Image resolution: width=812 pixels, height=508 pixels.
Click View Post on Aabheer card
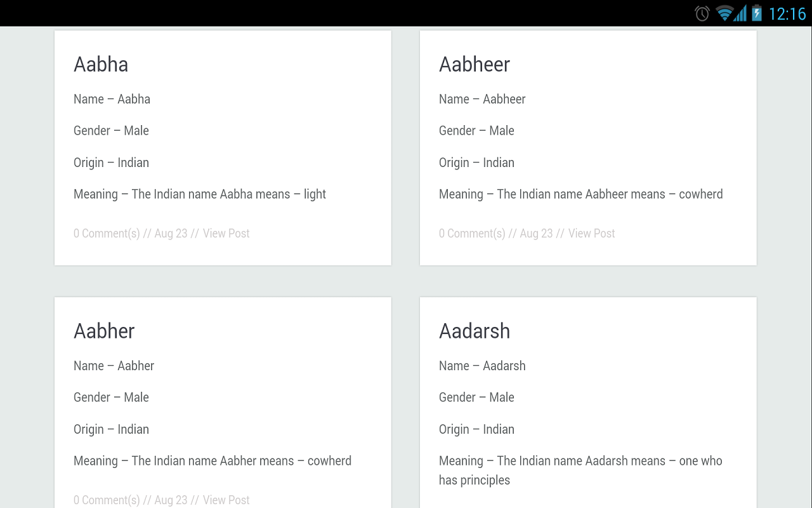pyautogui.click(x=591, y=234)
